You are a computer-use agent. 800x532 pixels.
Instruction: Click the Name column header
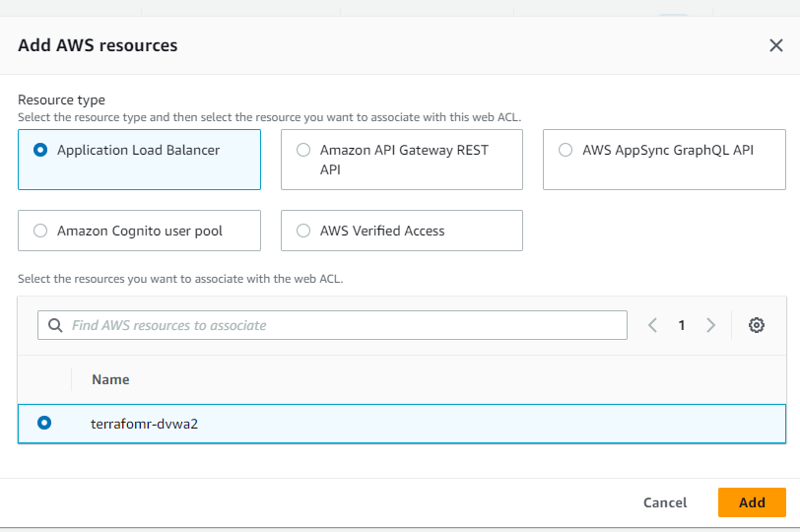110,379
